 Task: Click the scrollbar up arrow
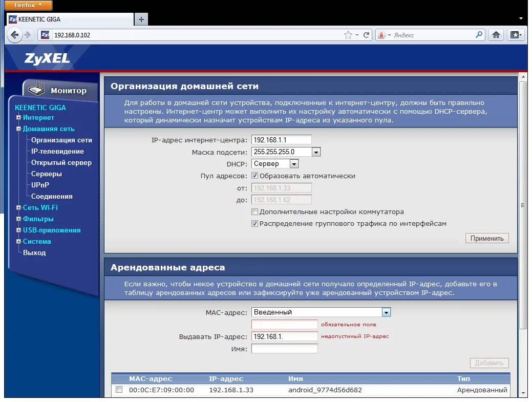tap(523, 77)
